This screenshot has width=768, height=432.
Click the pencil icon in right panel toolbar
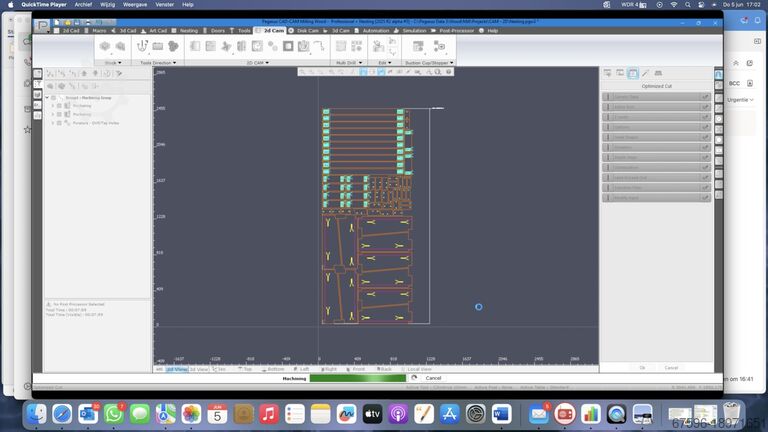(x=645, y=73)
